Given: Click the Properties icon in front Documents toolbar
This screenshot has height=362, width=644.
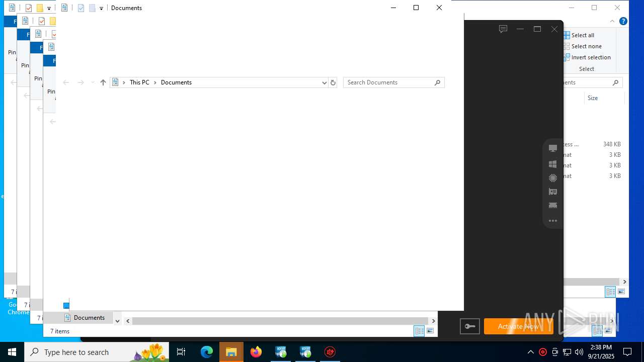Looking at the screenshot, I should (81, 8).
